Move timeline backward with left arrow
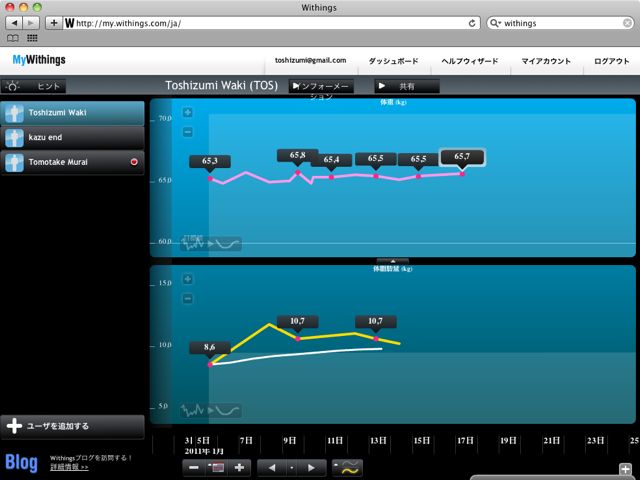This screenshot has width=640, height=480. (272, 468)
